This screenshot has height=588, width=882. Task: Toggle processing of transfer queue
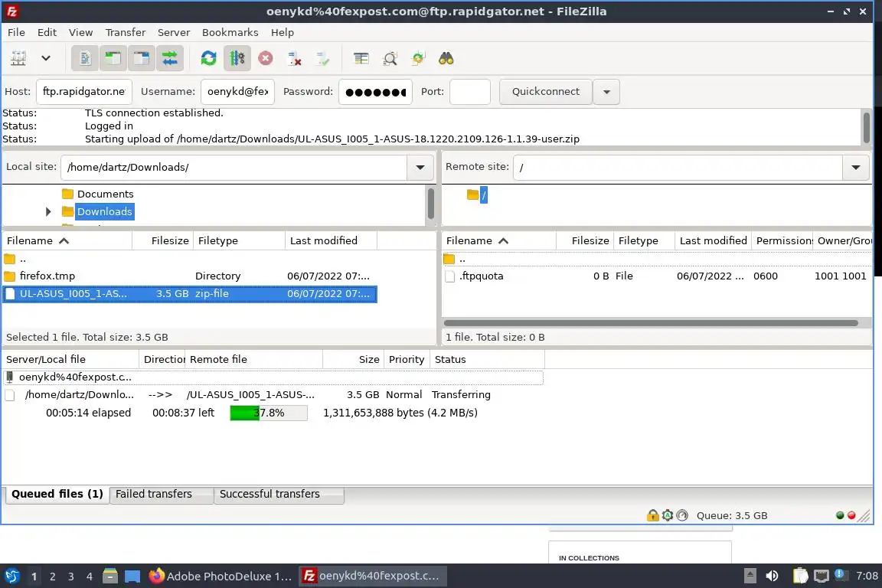237,58
